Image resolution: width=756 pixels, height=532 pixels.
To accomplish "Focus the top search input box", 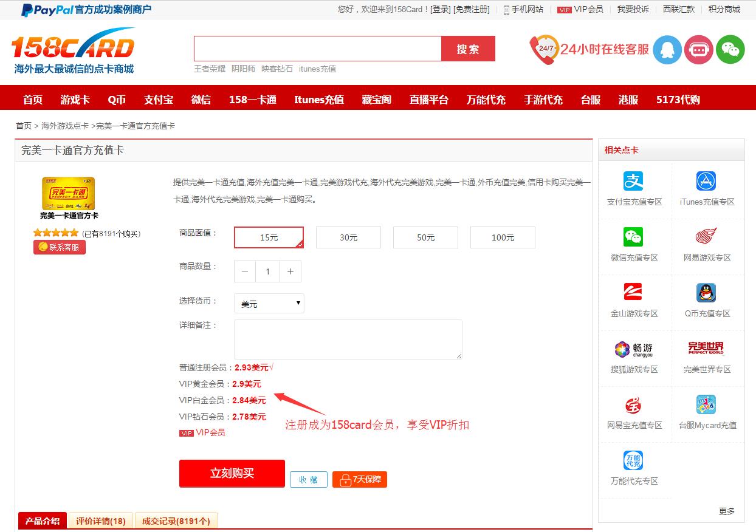I will pyautogui.click(x=318, y=49).
